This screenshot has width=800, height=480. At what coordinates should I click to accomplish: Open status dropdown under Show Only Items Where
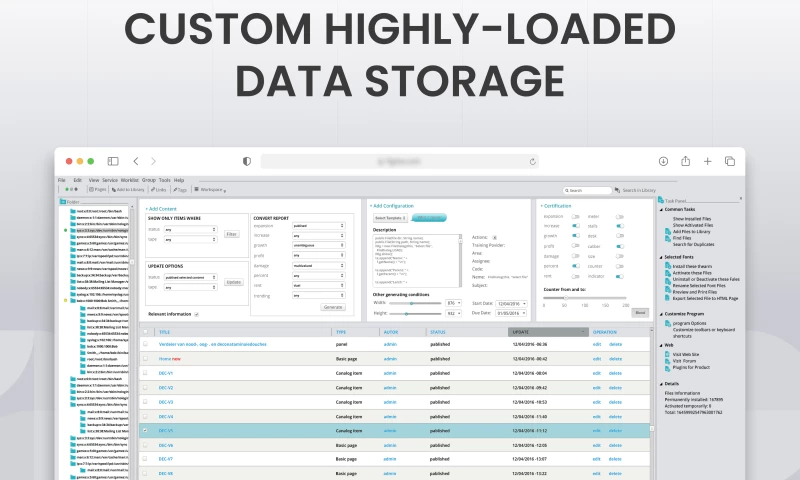pos(190,230)
